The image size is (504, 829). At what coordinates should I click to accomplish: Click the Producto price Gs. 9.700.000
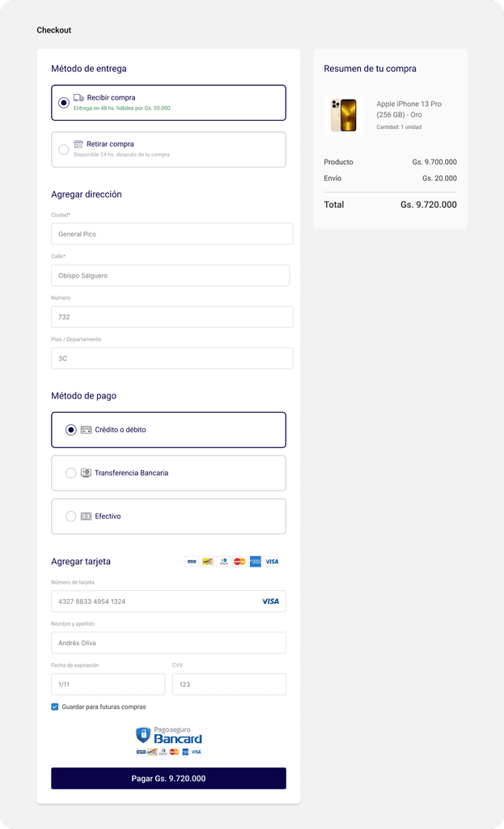pos(434,162)
